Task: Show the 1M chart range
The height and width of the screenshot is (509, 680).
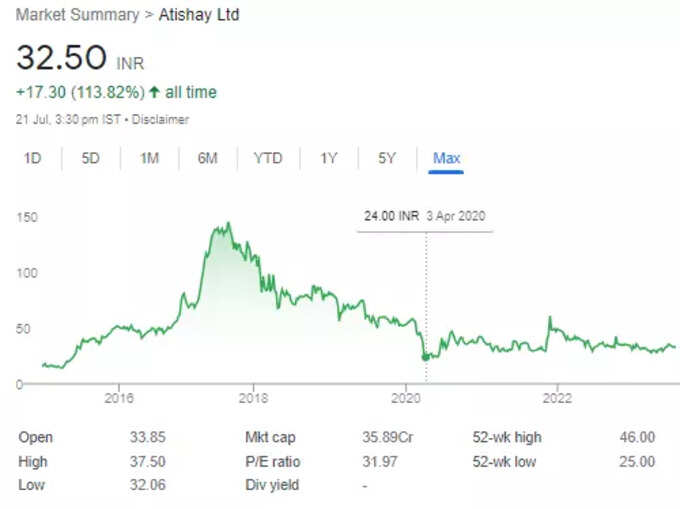Action: click(149, 158)
